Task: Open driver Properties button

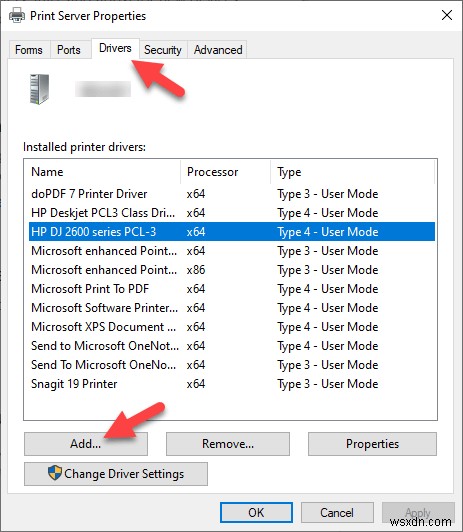Action: pos(372,444)
